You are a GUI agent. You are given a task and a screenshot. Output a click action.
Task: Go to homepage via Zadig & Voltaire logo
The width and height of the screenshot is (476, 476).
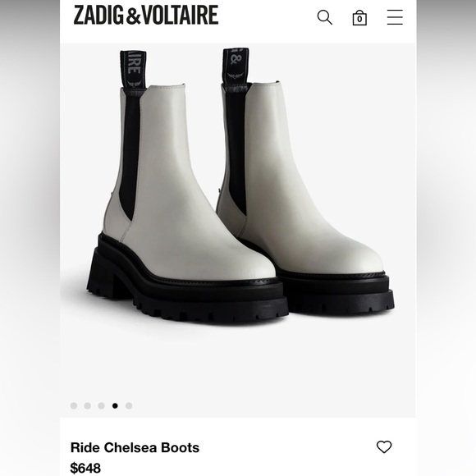(x=146, y=15)
